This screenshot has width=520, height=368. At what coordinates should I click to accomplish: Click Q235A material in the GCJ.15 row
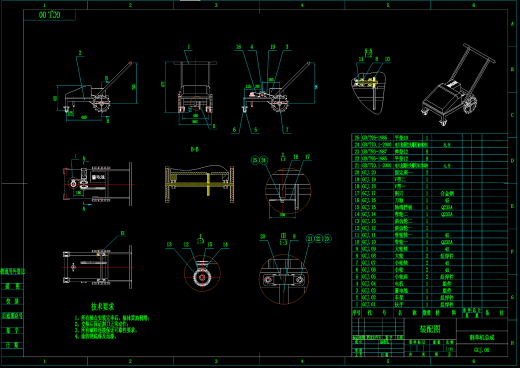[447, 207]
